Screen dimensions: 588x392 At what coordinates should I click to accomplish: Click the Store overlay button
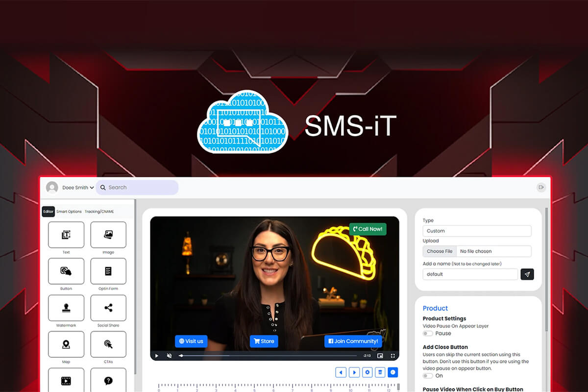[x=264, y=342]
